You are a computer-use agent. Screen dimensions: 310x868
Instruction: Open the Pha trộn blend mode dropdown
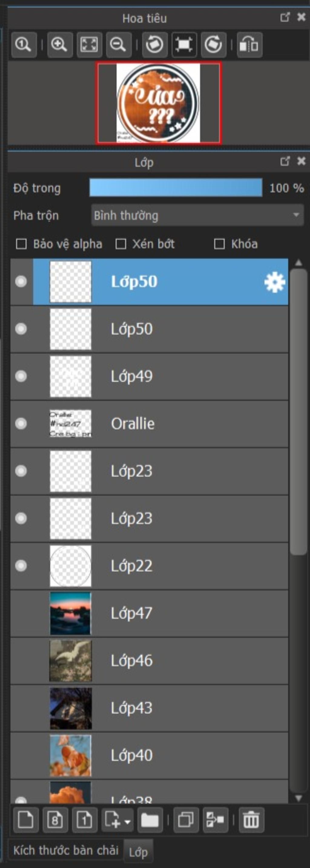[197, 215]
